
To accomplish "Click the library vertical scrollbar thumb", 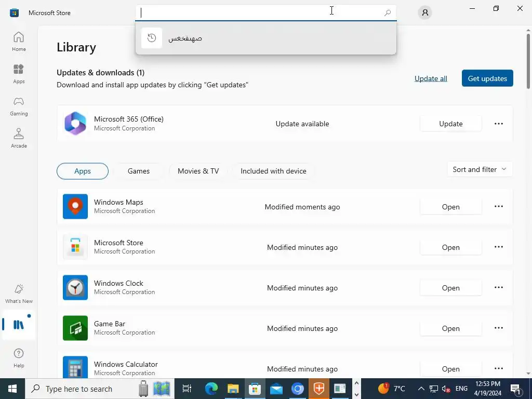I will click(x=528, y=61).
